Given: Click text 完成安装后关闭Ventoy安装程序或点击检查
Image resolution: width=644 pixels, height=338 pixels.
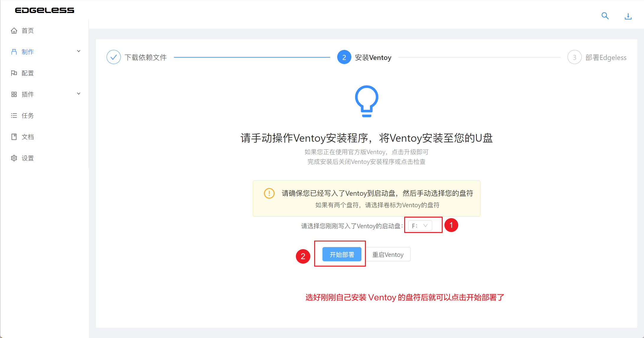Looking at the screenshot, I should point(366,162).
